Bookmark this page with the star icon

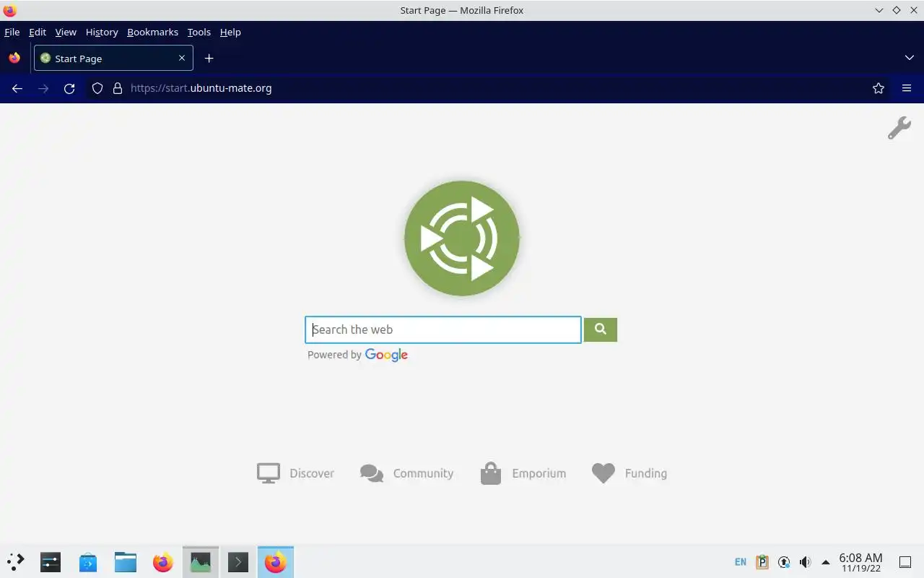click(879, 88)
